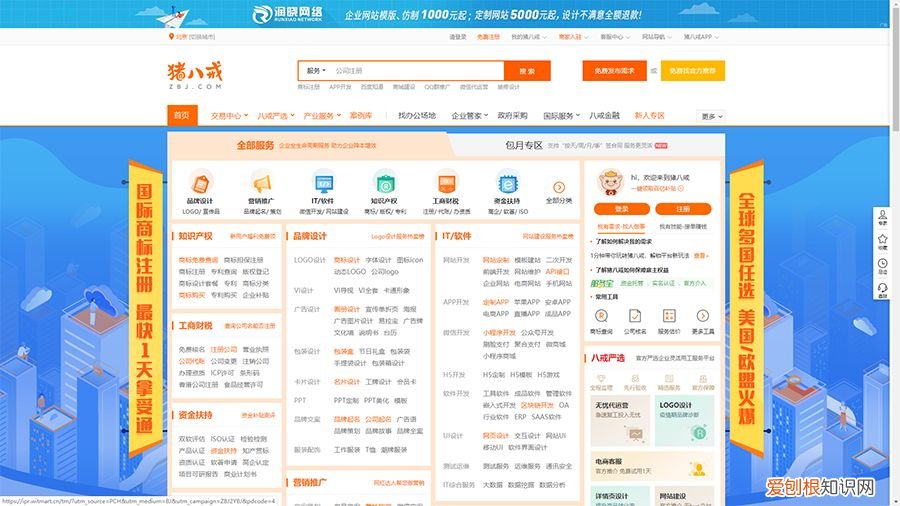This screenshot has height=506, width=900.
Task: Open the 服务 search type dropdown
Action: coord(316,71)
